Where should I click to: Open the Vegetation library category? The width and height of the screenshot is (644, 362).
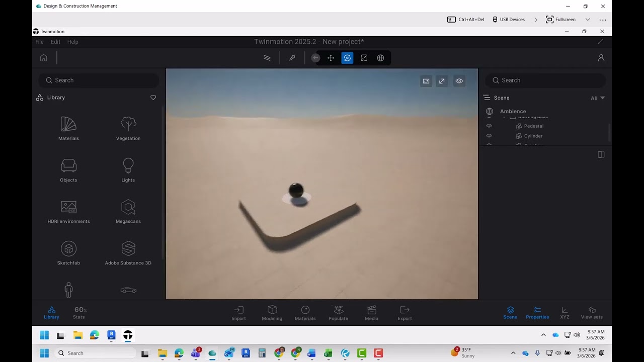click(128, 129)
